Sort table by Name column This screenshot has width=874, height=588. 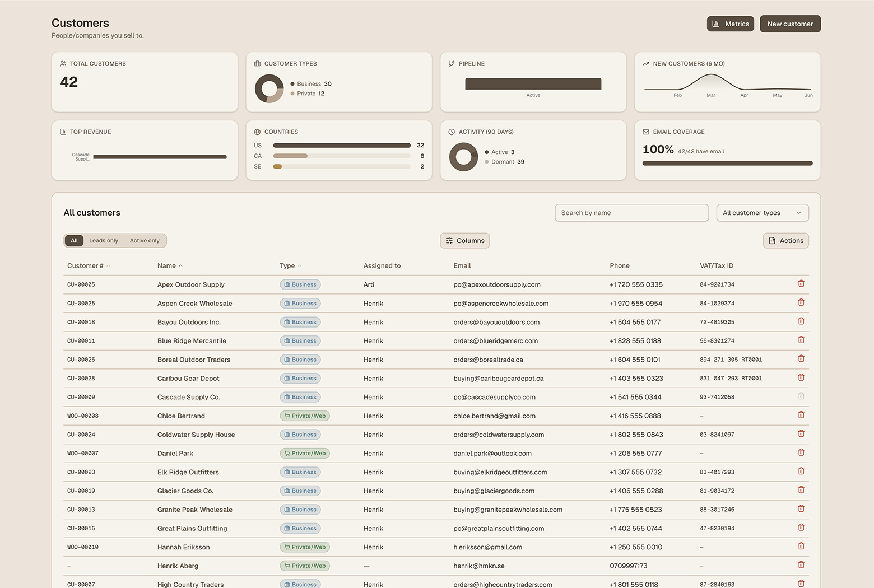pyautogui.click(x=170, y=266)
